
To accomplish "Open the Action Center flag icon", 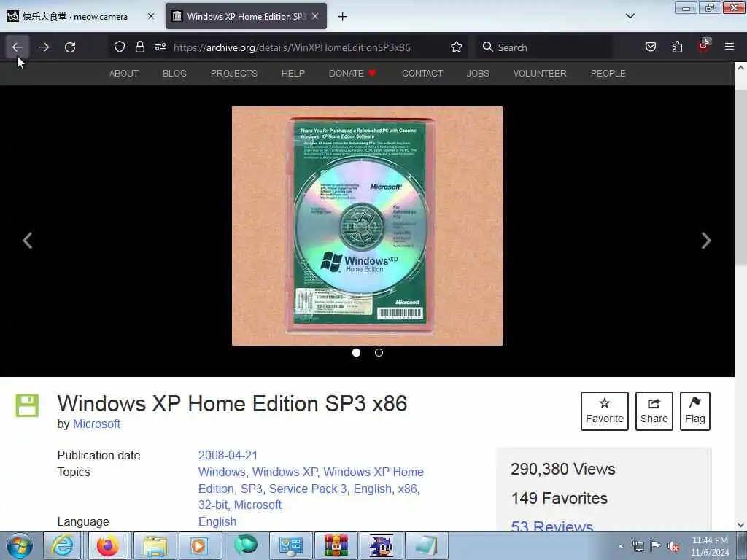I will click(656, 546).
